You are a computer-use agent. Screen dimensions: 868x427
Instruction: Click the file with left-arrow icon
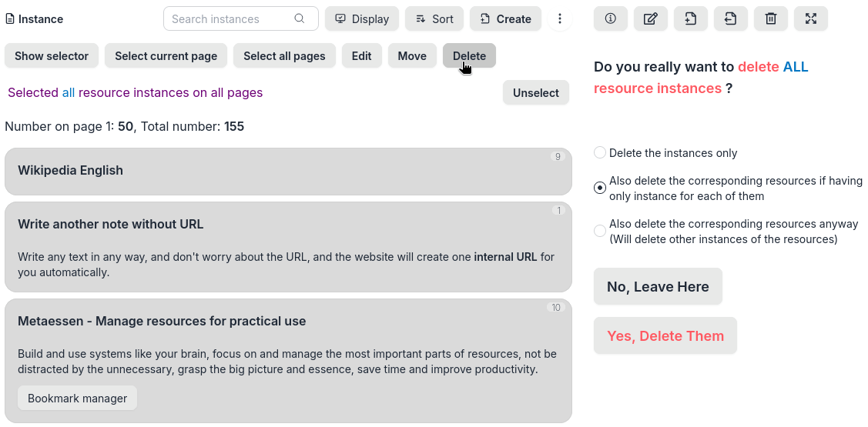pyautogui.click(x=731, y=18)
